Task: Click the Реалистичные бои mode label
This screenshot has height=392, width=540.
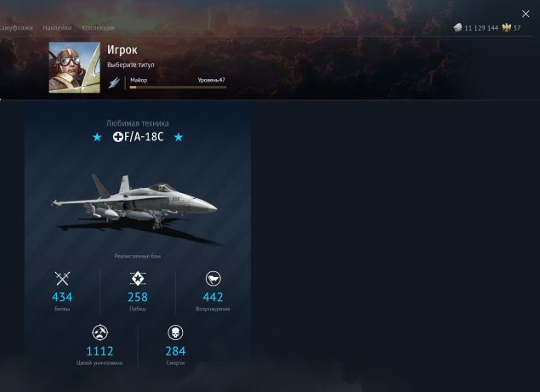Action: (x=138, y=256)
